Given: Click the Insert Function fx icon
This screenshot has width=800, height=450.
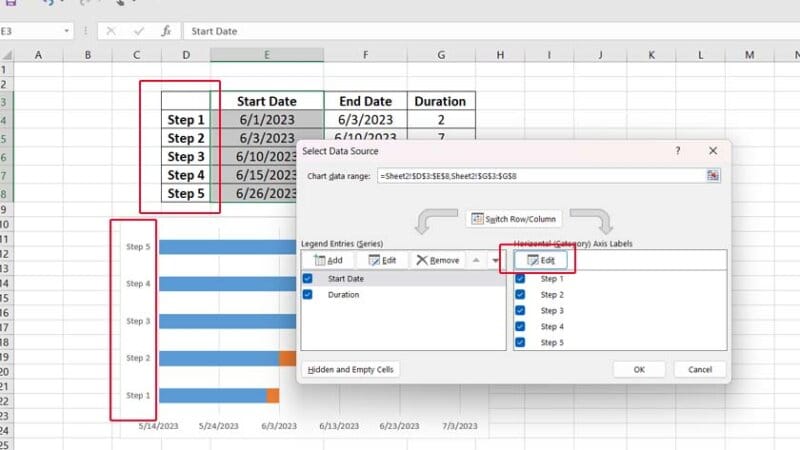Looking at the screenshot, I should tap(166, 31).
